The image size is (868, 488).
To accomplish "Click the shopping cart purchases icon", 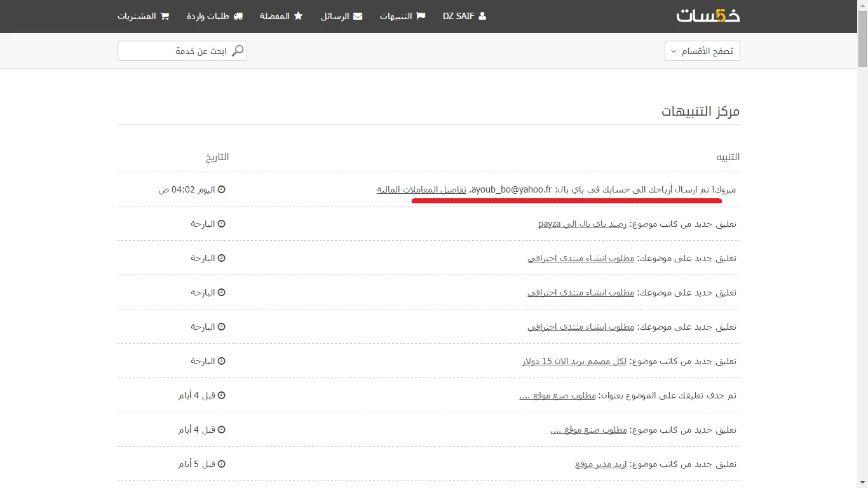I will (165, 17).
